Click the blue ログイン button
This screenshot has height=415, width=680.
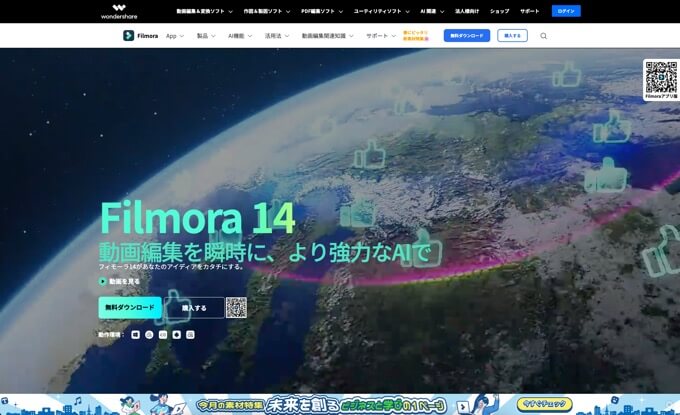click(566, 11)
